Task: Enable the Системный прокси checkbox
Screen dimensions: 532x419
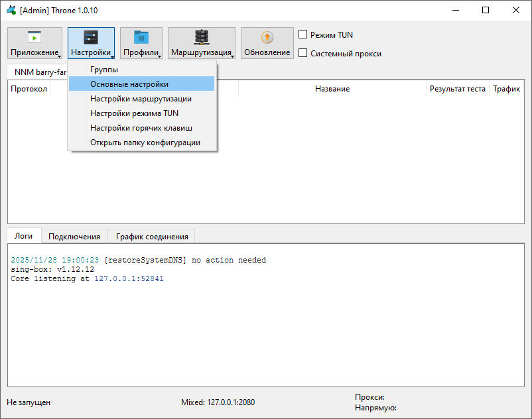Action: [302, 53]
